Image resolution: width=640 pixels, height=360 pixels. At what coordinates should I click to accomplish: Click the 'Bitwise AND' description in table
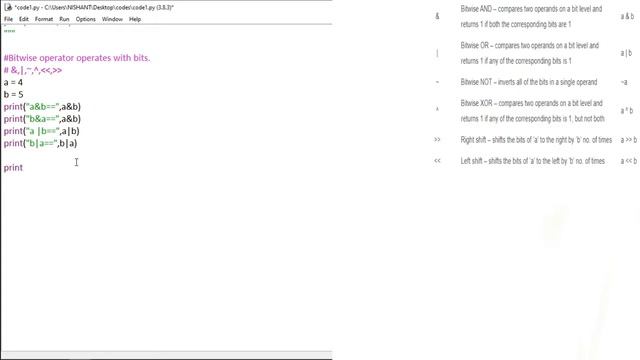pyautogui.click(x=531, y=16)
